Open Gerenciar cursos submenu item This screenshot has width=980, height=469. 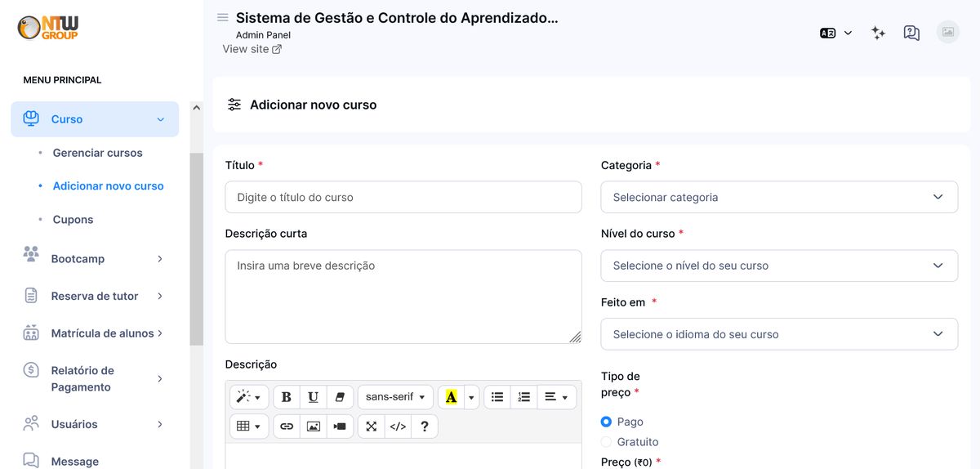pyautogui.click(x=97, y=153)
